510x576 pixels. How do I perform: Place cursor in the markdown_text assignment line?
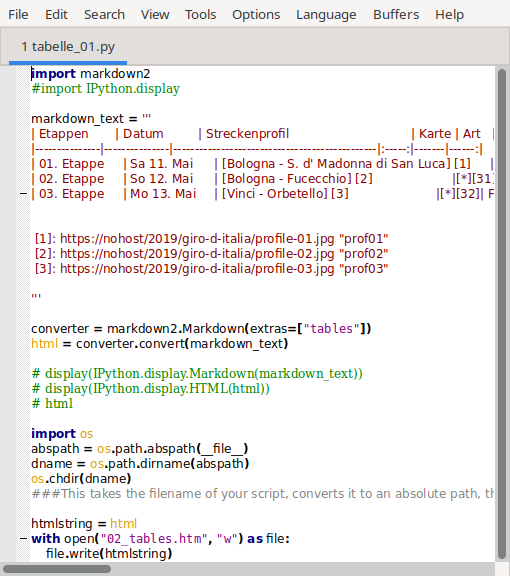[91, 119]
